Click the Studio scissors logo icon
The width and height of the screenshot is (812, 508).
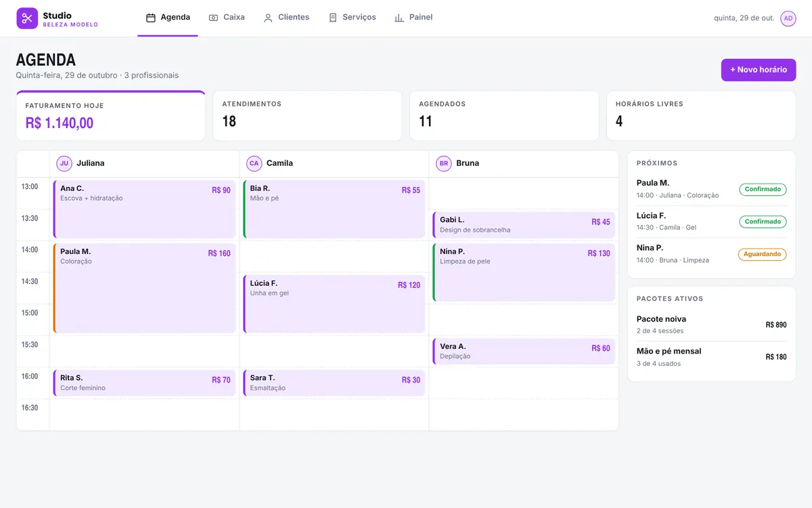(x=27, y=18)
